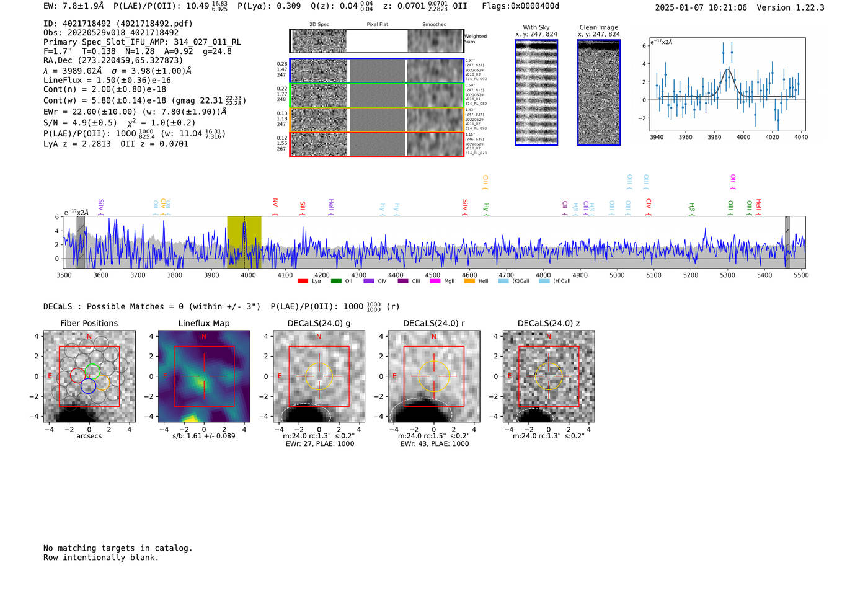Click the ID: 4021718492 header line
The image size is (868, 591).
click(118, 24)
